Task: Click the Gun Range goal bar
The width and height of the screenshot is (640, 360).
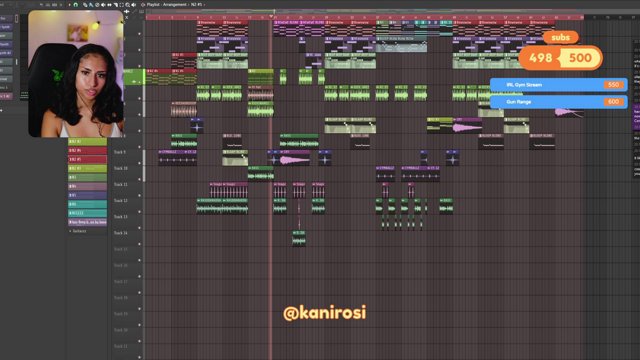Action: click(559, 102)
